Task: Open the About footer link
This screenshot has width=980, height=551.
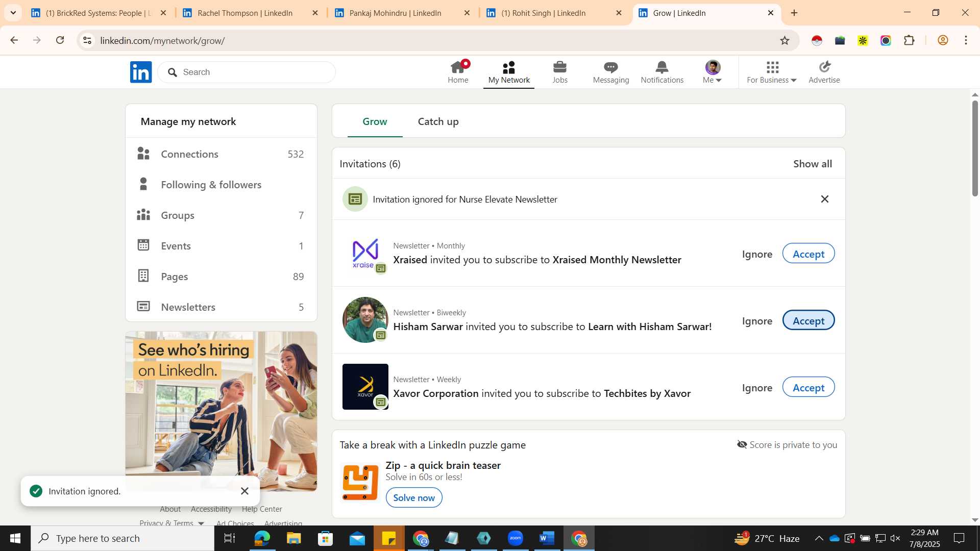Action: [x=170, y=509]
